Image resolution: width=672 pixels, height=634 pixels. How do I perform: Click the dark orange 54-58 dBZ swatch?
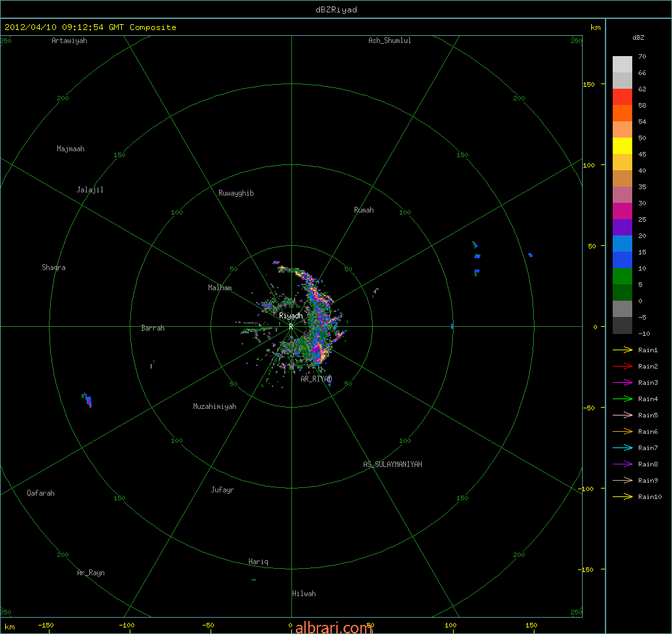pos(622,113)
